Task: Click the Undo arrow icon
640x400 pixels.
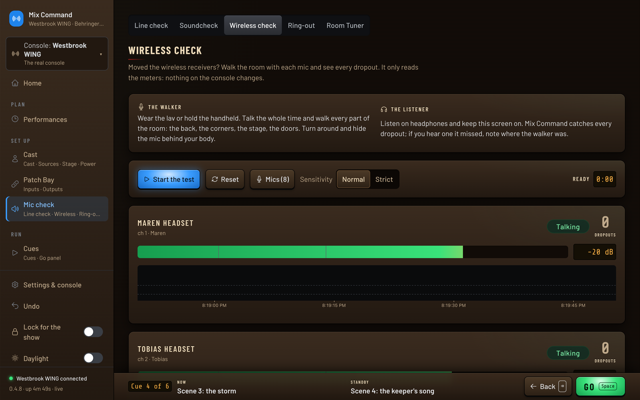Action: click(15, 306)
